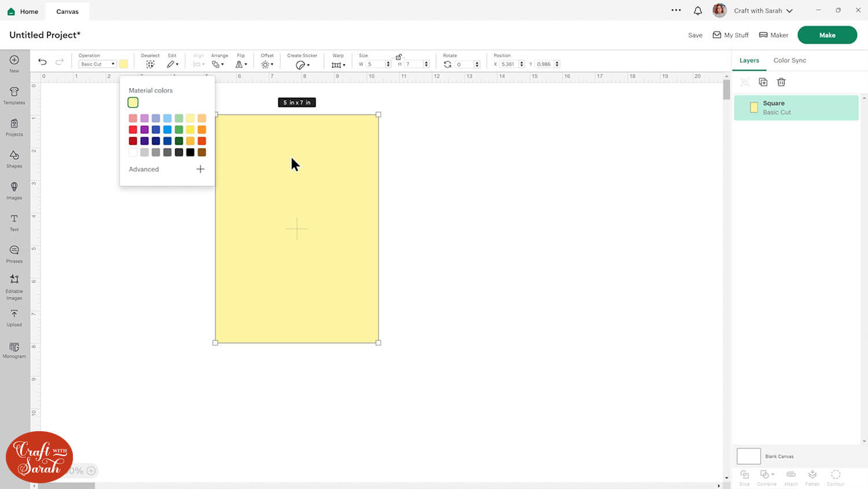Click the Undo arrow

click(x=42, y=62)
